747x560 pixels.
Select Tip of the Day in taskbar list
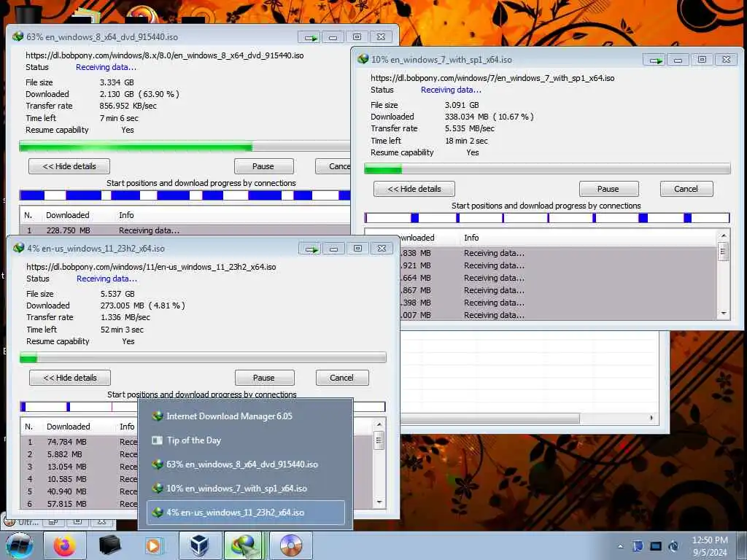pyautogui.click(x=245, y=440)
